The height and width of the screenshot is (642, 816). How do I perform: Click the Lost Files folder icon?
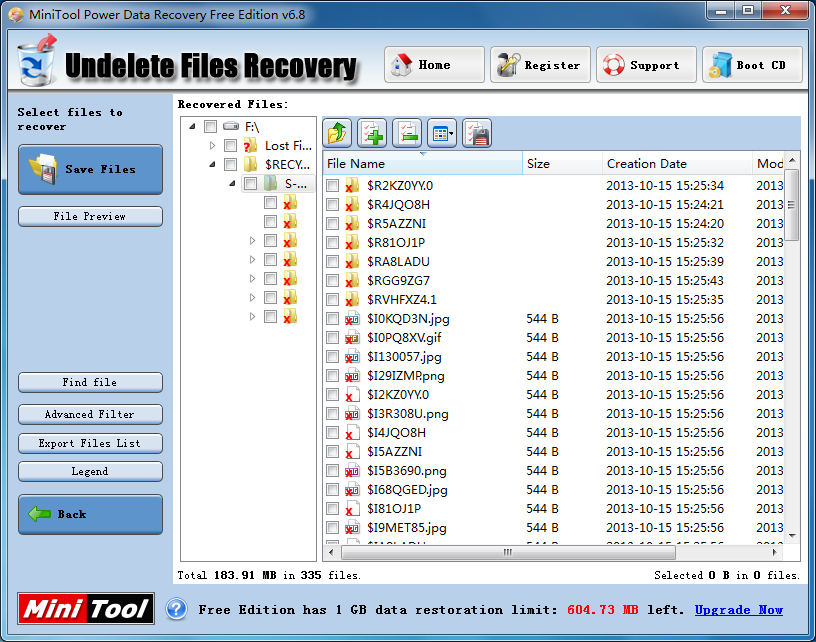(x=250, y=145)
